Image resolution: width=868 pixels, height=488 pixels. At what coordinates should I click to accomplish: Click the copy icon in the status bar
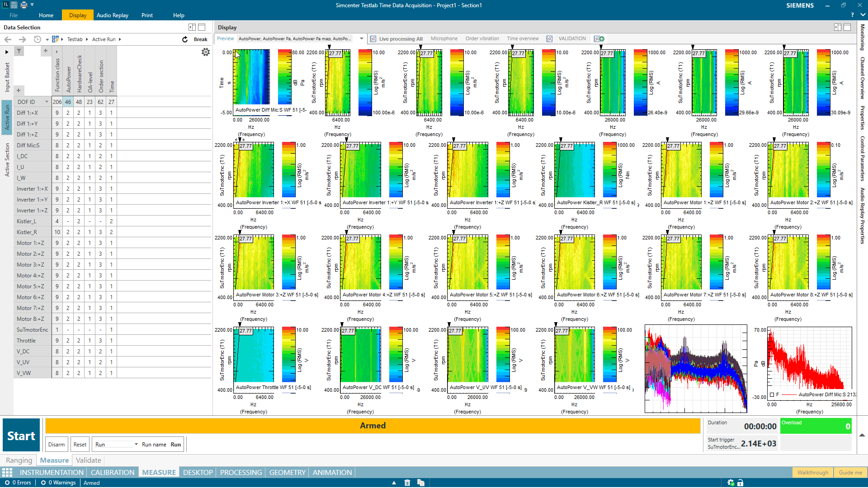click(421, 483)
